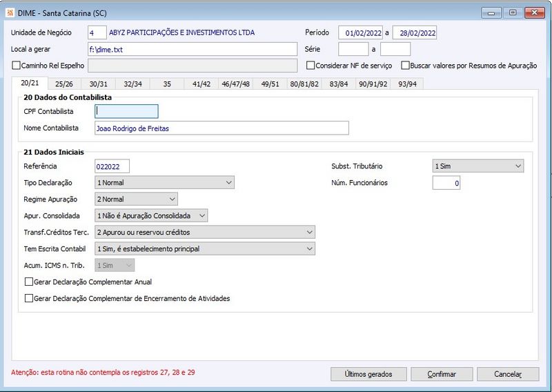Click the Últimos gerados button

coord(368,374)
